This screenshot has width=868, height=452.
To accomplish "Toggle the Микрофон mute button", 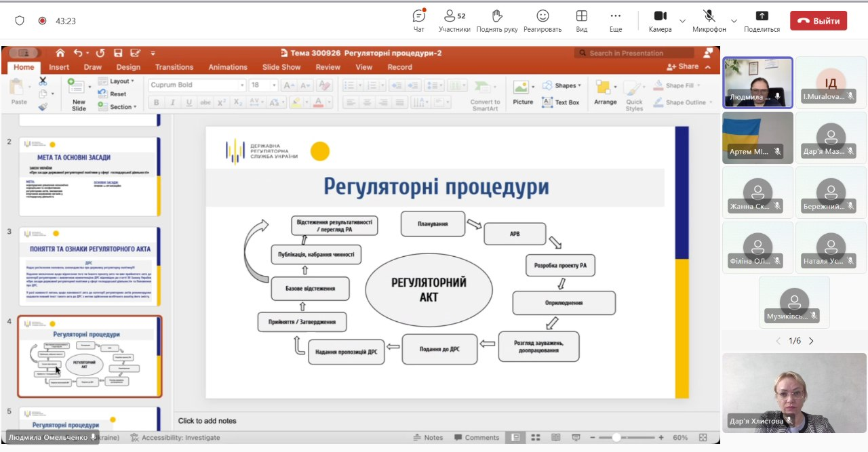I will (x=709, y=20).
